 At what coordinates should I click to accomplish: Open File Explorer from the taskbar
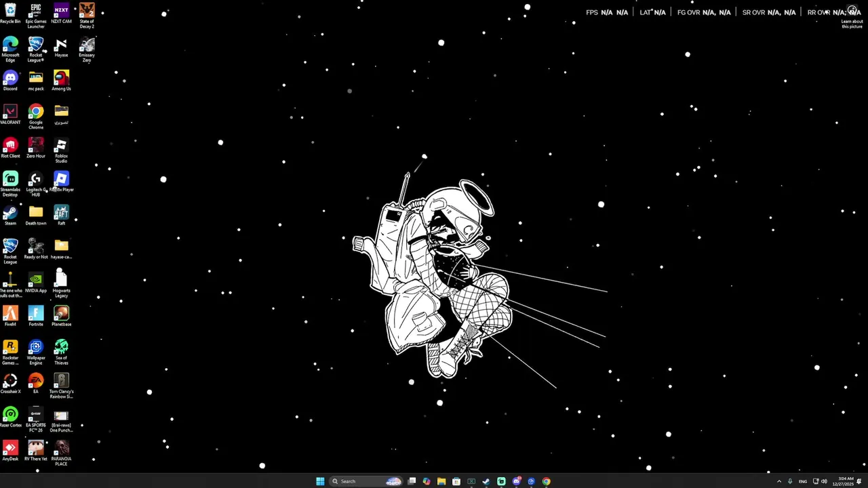click(x=441, y=481)
